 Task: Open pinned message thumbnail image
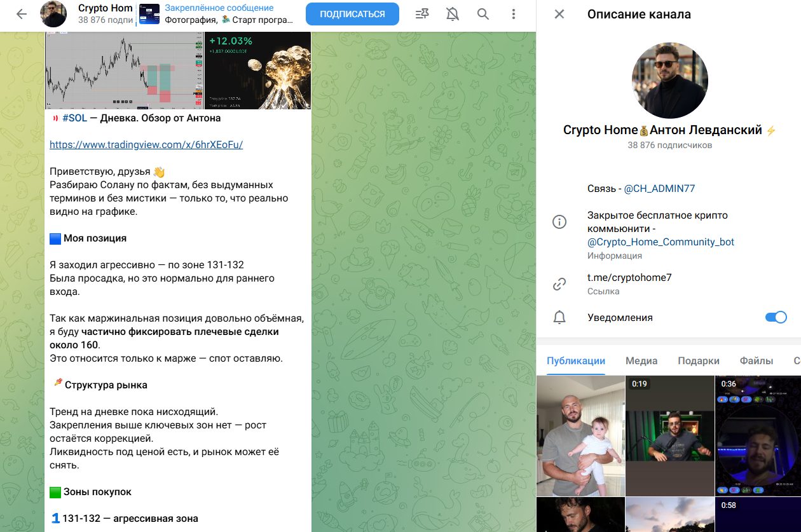pyautogui.click(x=149, y=14)
